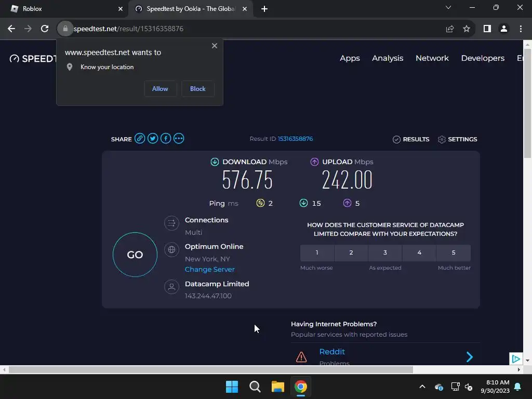532x399 pixels.
Task: Rate customer service 4
Action: [419, 252]
